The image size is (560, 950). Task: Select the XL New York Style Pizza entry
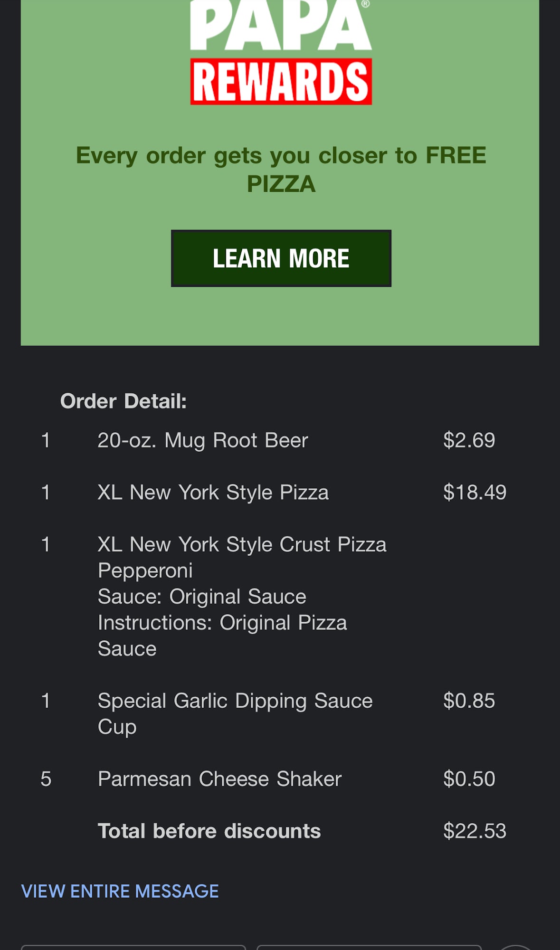coord(213,492)
